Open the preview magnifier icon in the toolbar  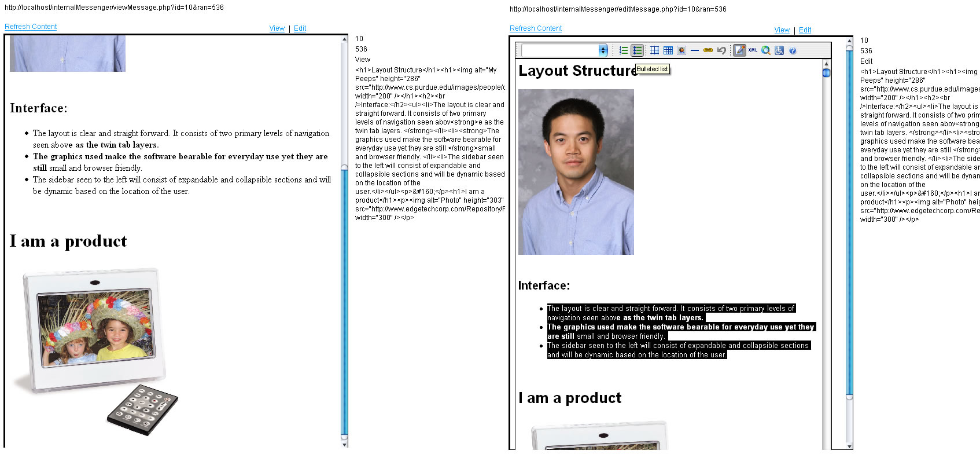click(766, 50)
